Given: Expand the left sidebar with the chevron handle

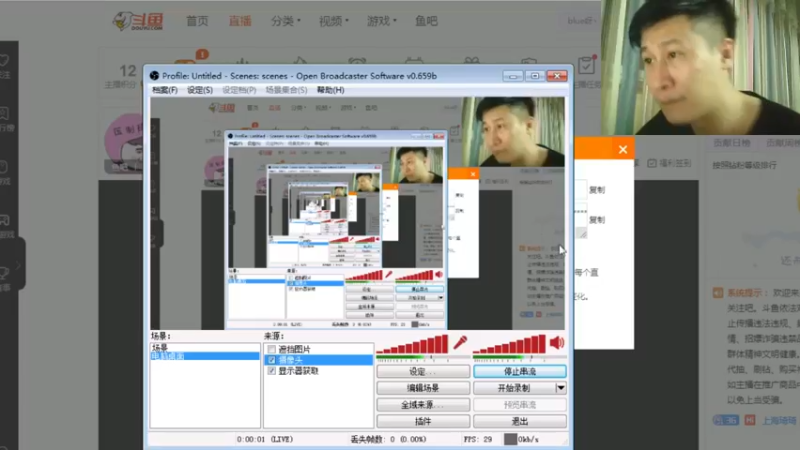Looking at the screenshot, I should point(18,265).
